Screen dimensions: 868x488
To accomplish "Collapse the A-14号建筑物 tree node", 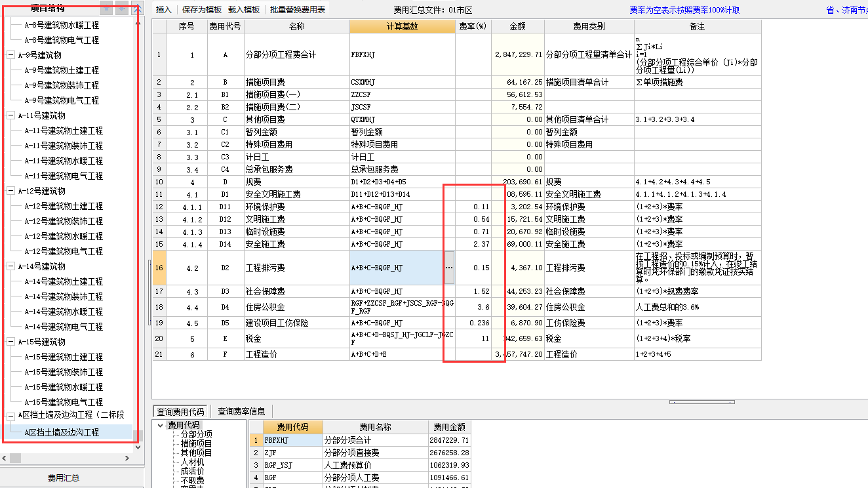I will (x=11, y=266).
